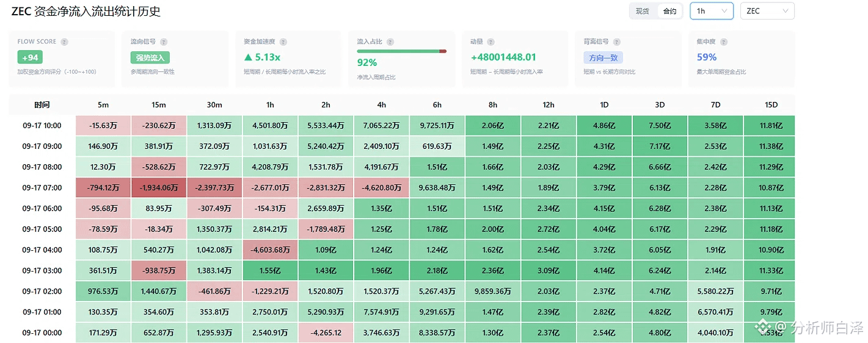Click question mark beside 资金加速度
Image resolution: width=868 pixels, height=343 pixels.
point(283,42)
